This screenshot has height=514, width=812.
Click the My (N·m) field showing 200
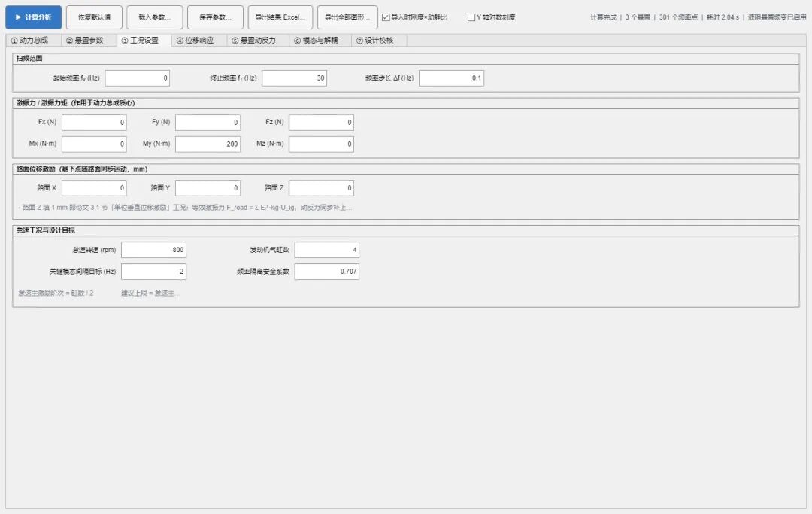coord(208,144)
